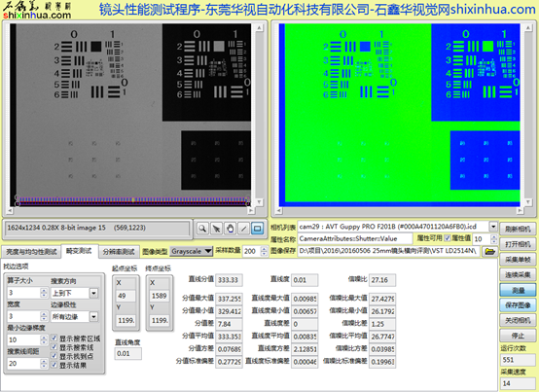This screenshot has width=539, height=392.
Task: Toggle 显示结果 checkbox
Action: point(54,365)
